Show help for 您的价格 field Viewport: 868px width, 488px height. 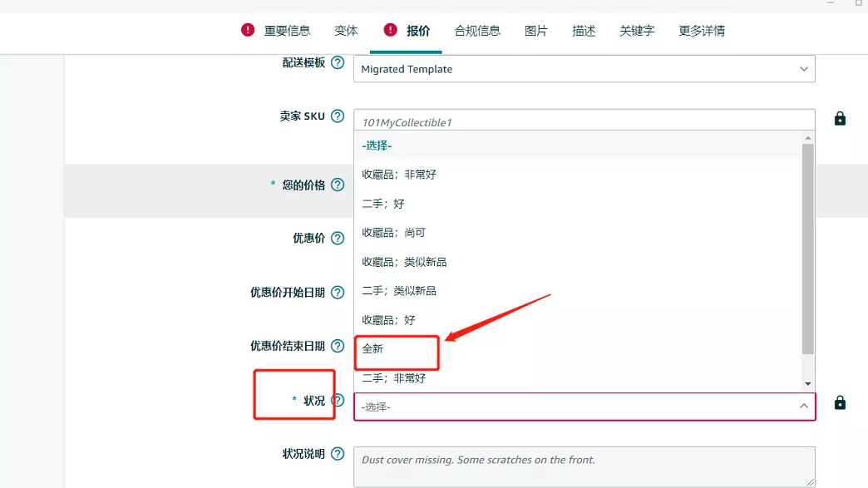click(x=337, y=185)
